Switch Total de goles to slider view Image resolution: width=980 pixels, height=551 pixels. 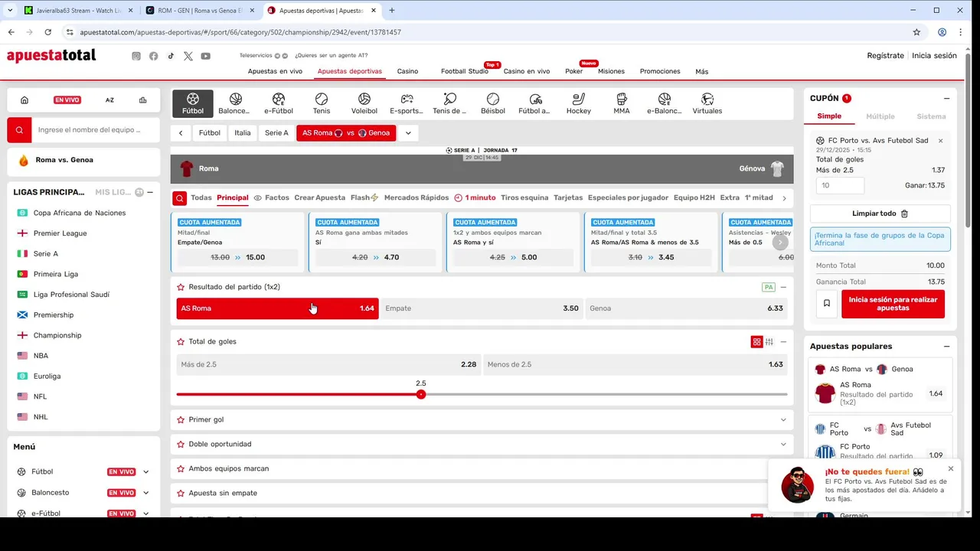[x=769, y=342]
